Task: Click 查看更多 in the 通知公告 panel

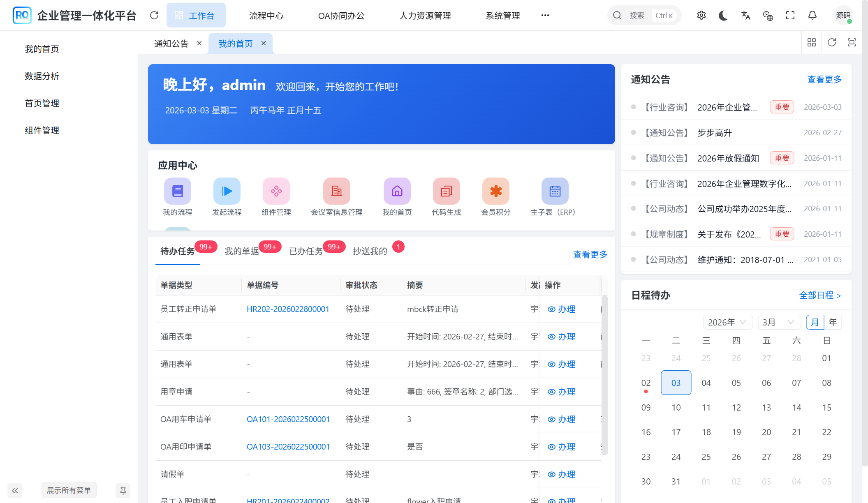Action: point(824,79)
